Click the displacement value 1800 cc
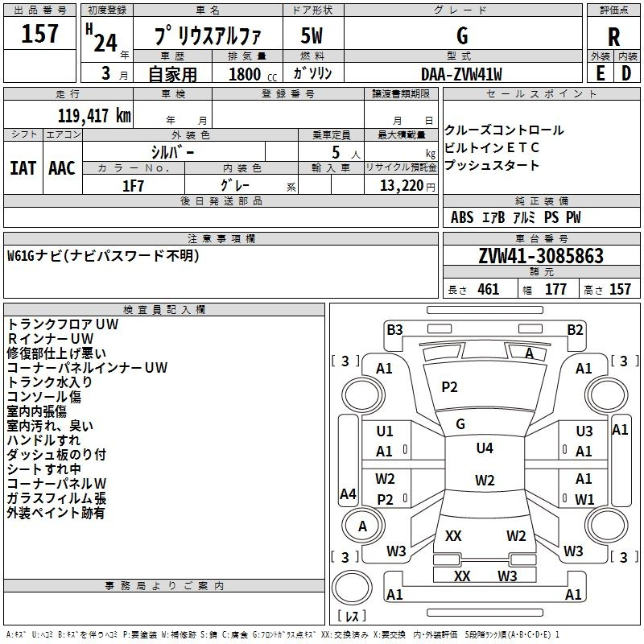Viewport: 644px width, 644px height. (253, 74)
